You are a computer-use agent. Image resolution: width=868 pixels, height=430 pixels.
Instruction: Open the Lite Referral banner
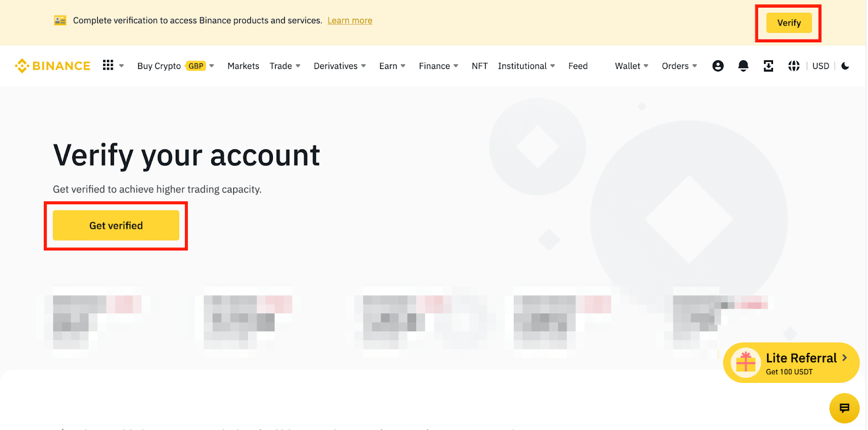(791, 363)
